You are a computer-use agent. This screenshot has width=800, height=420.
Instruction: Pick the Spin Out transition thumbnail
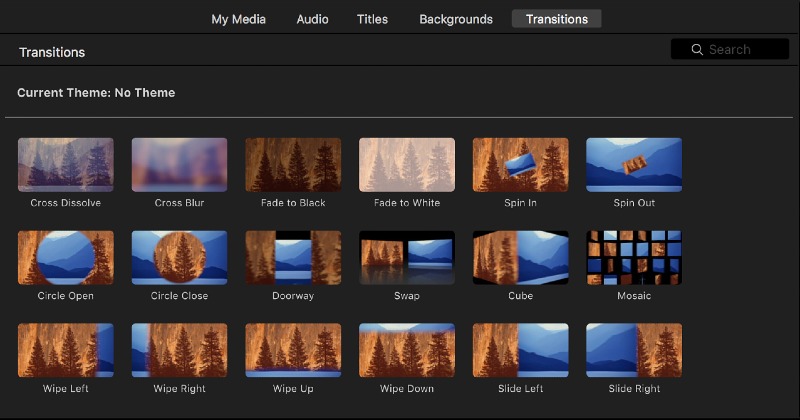634,165
